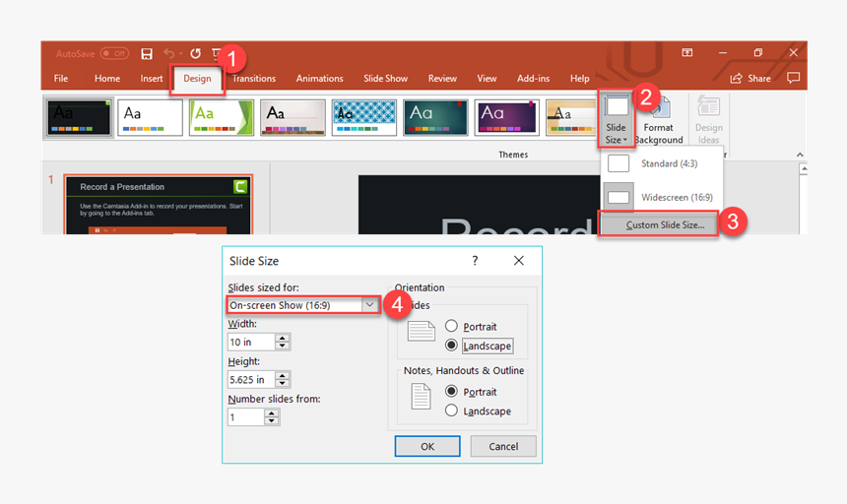Open the Slide Size dropdown
Screen dimensions: 847x504
[616, 120]
